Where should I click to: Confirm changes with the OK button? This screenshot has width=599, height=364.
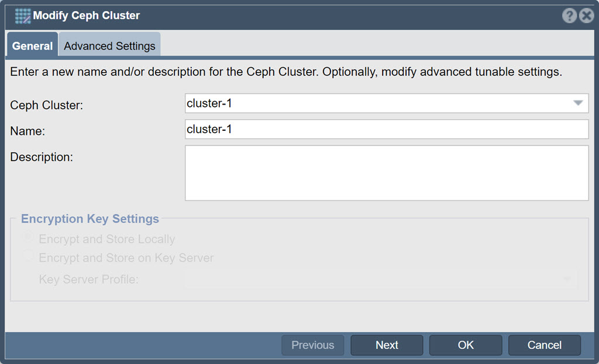click(x=466, y=345)
